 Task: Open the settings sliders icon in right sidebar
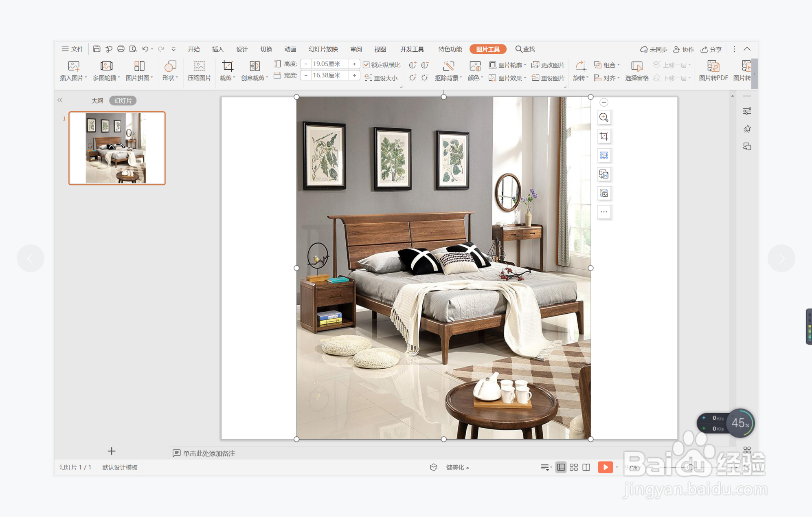pos(747,111)
